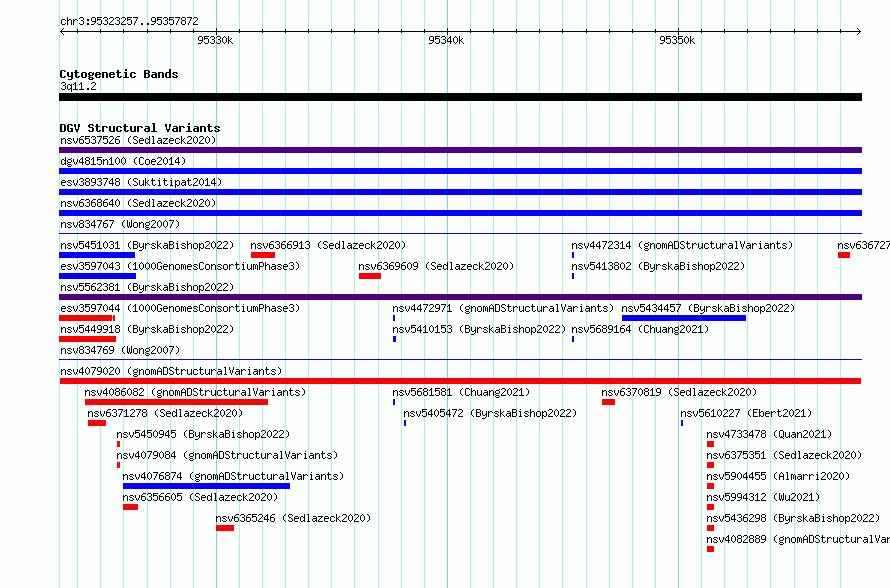Click the purple bar under nsv6537526
The height and width of the screenshot is (588, 890).
click(460, 150)
